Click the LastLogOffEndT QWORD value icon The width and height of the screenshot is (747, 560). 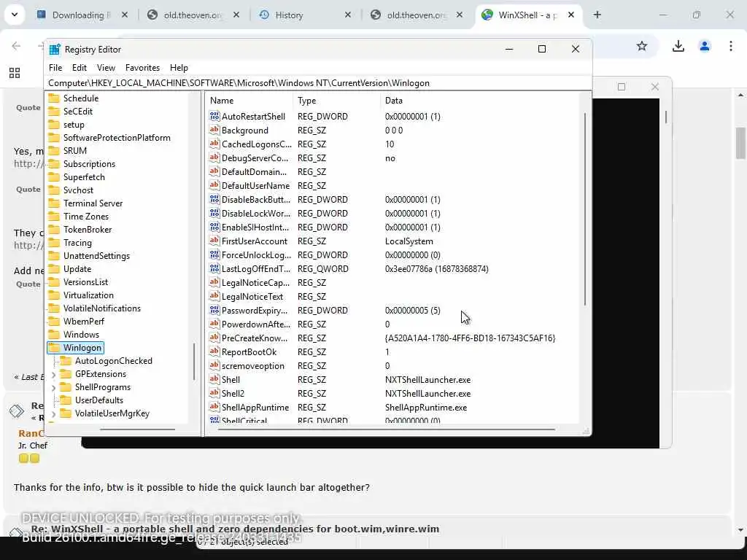[x=214, y=268]
